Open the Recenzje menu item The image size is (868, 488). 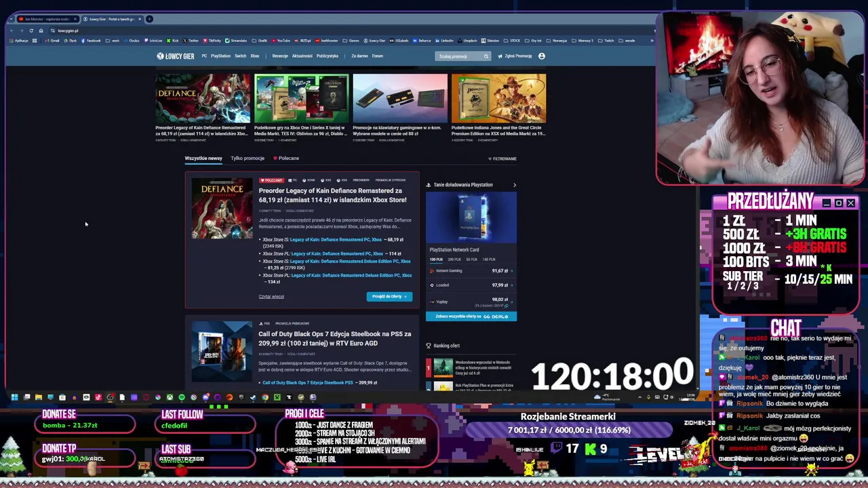pyautogui.click(x=280, y=56)
